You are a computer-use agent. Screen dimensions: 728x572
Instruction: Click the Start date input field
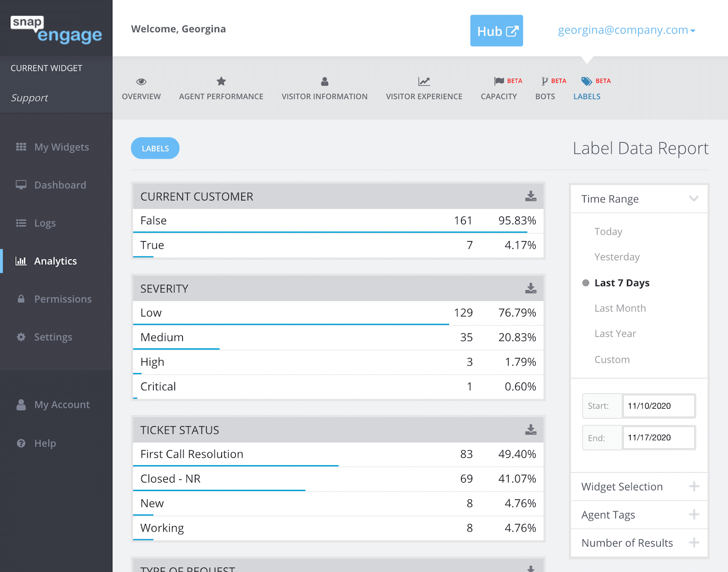pos(658,406)
